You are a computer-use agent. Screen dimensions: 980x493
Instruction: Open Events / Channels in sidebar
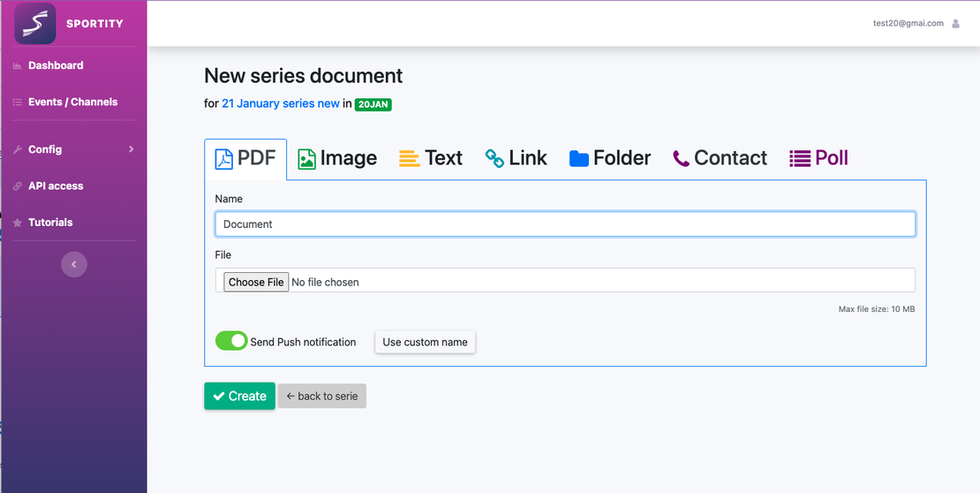coord(72,102)
